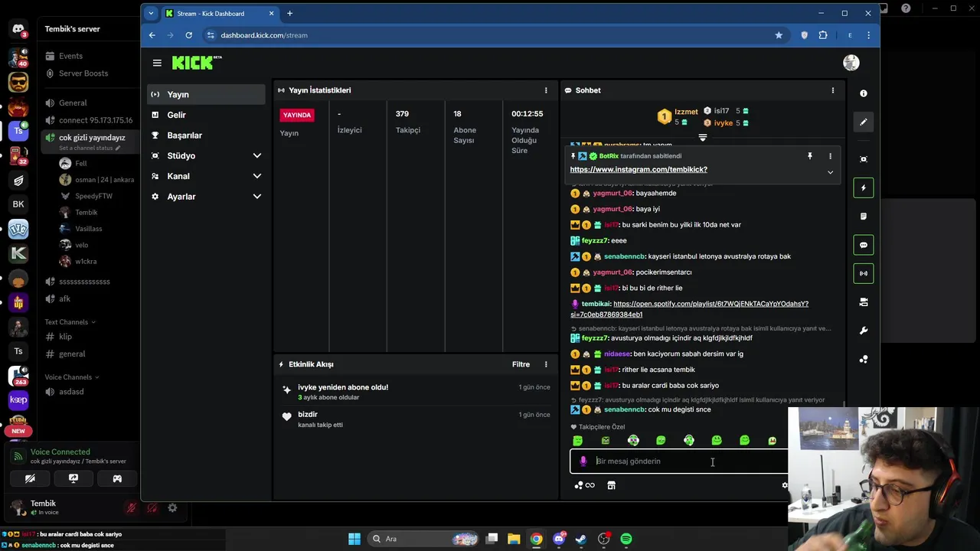Open Yayın İstatistikleri panel options menu
This screenshot has width=980, height=551.
[546, 90]
